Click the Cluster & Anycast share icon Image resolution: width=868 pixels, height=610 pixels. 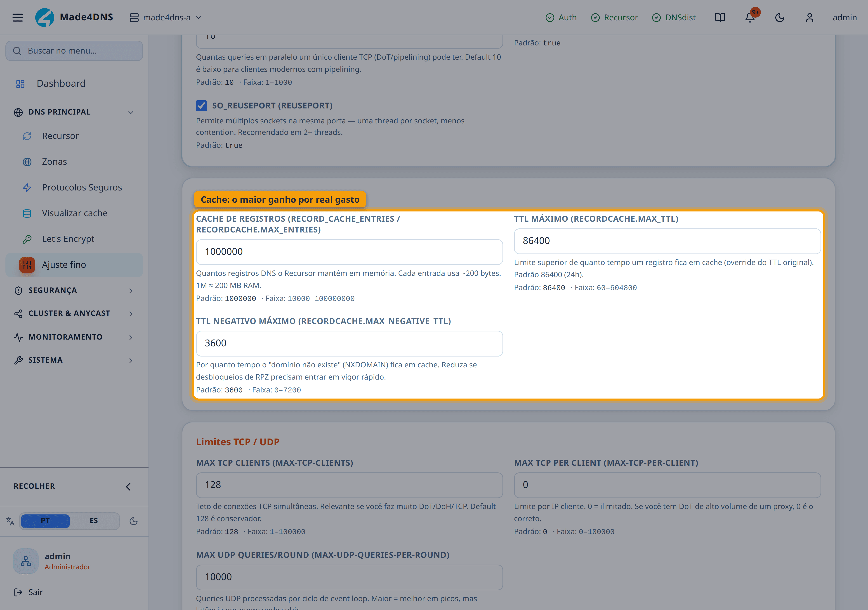(18, 314)
